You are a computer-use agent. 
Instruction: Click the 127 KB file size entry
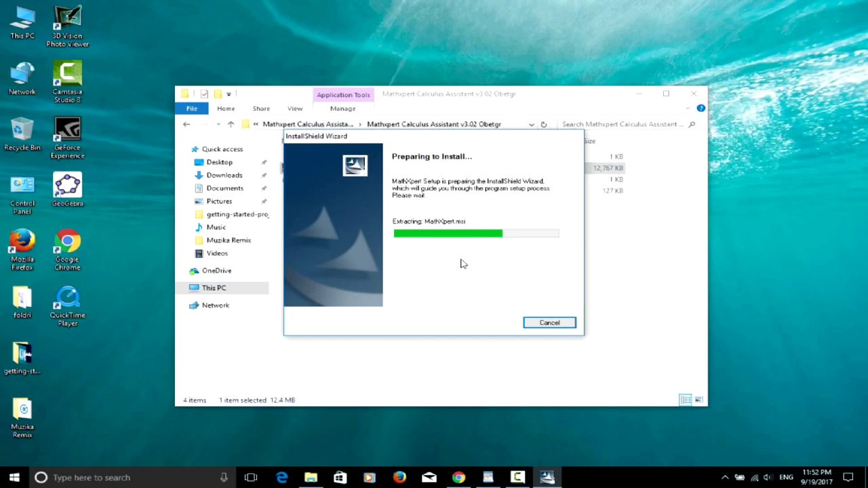pos(612,190)
